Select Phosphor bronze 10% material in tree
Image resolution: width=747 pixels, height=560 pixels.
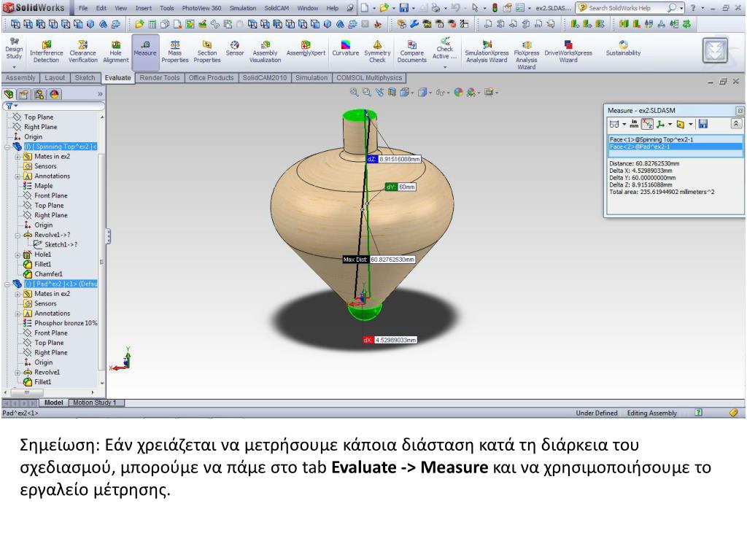(66, 323)
